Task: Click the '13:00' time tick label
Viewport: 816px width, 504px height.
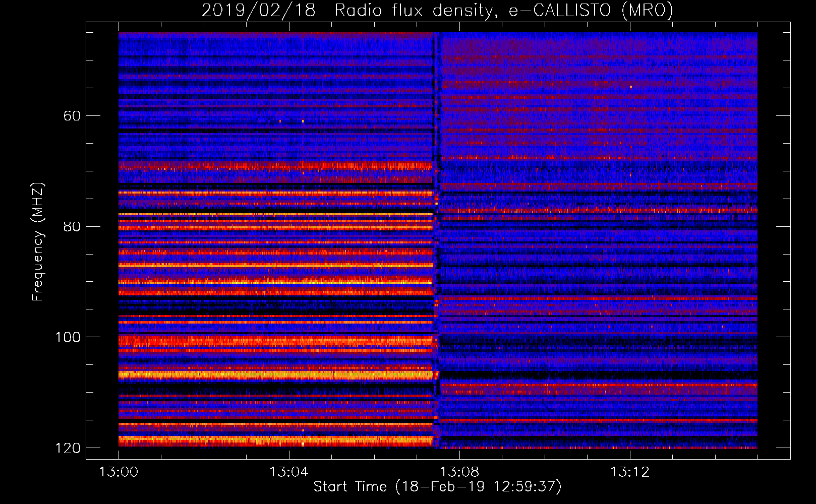Action: point(119,472)
